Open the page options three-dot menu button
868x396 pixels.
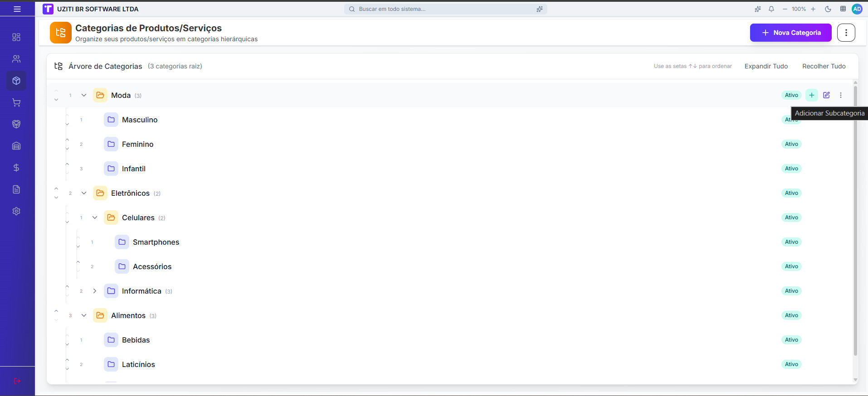pyautogui.click(x=846, y=33)
